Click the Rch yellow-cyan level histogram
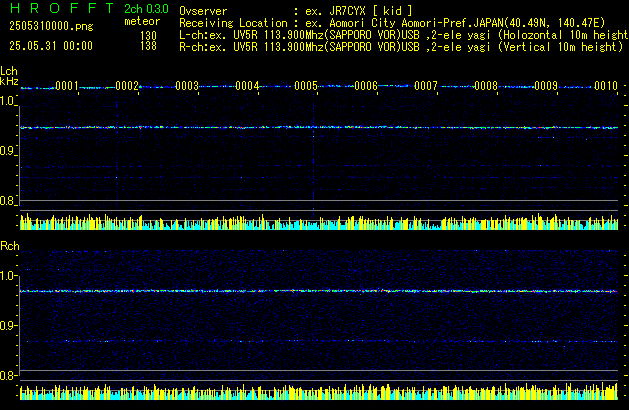Viewport: 629px width, 410px height. tap(319, 392)
